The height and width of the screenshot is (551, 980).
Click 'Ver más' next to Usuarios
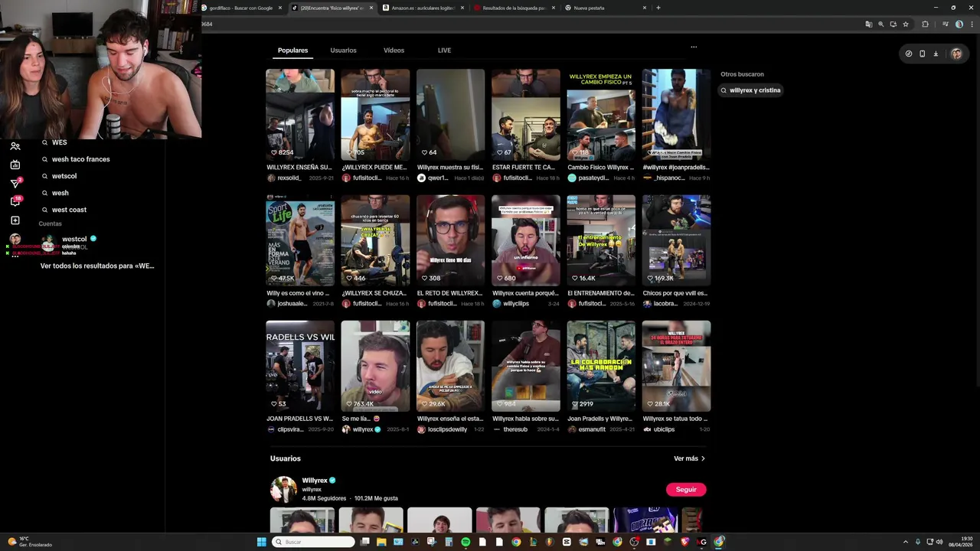(x=689, y=458)
